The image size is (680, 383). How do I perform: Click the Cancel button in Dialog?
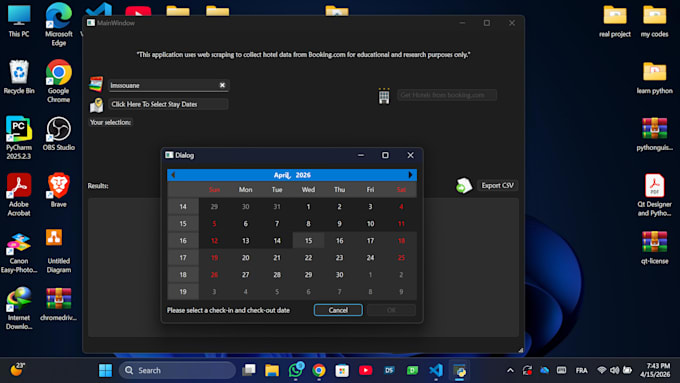(338, 310)
